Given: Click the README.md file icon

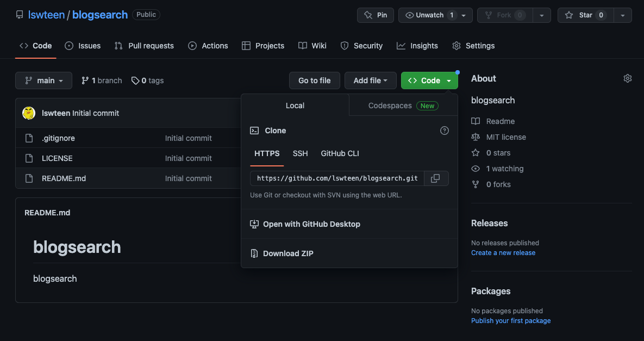Looking at the screenshot, I should (x=29, y=178).
